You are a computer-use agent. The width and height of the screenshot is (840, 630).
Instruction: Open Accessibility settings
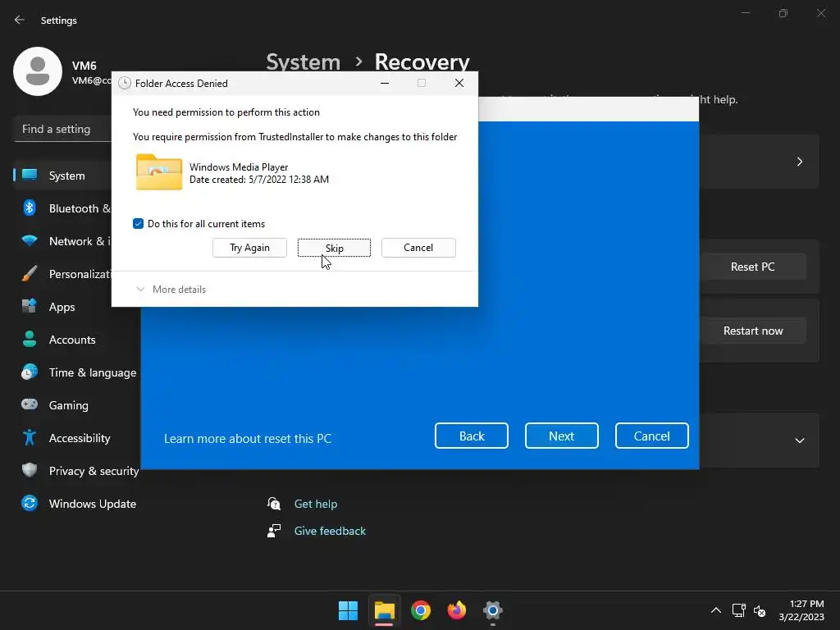click(80, 438)
